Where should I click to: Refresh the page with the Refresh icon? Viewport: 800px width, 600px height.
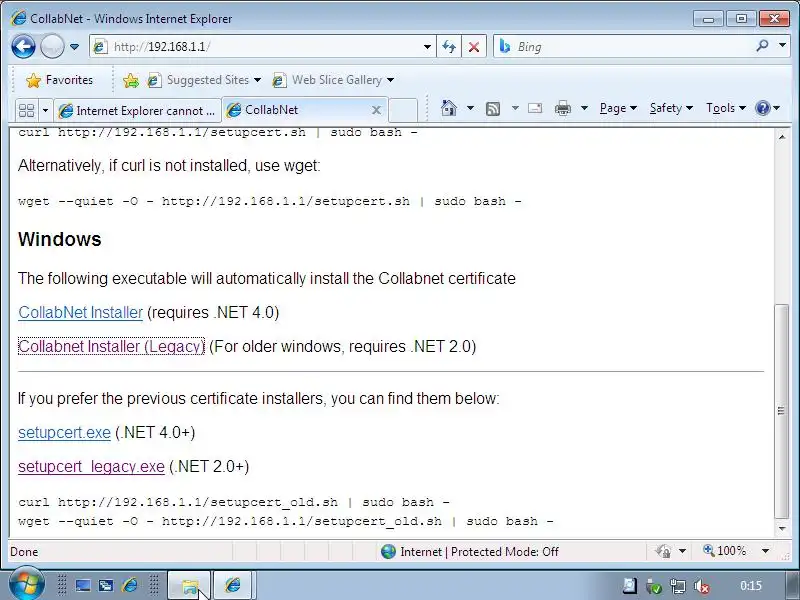449,47
